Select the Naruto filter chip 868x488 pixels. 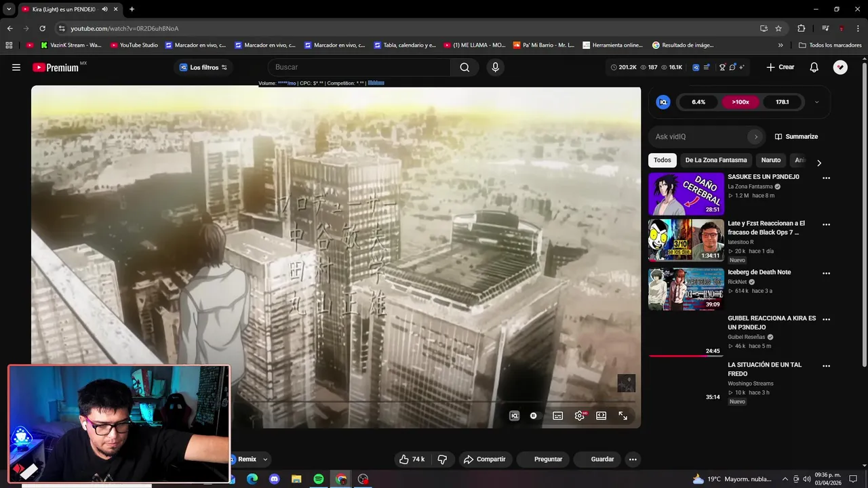pyautogui.click(x=771, y=161)
